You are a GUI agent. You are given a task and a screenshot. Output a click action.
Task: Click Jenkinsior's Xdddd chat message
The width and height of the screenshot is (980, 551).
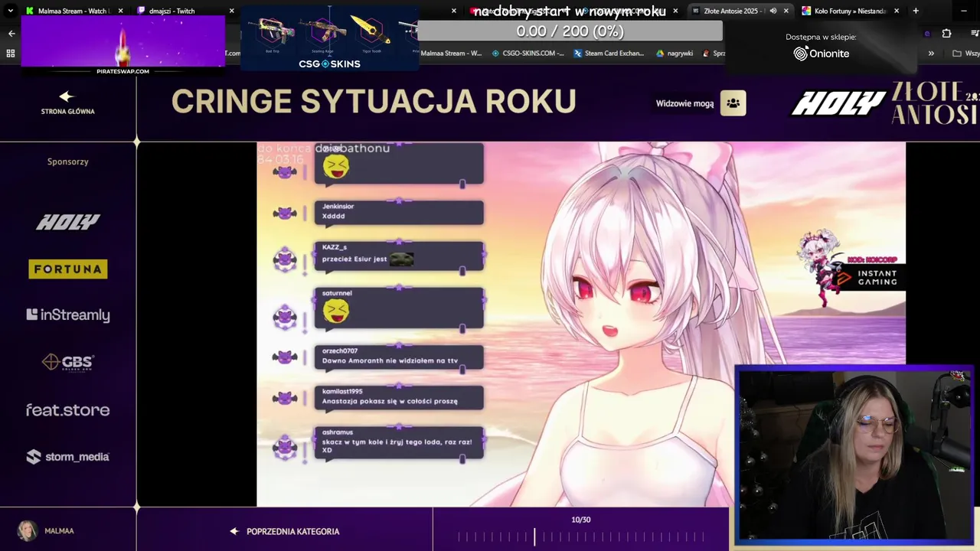pos(399,212)
